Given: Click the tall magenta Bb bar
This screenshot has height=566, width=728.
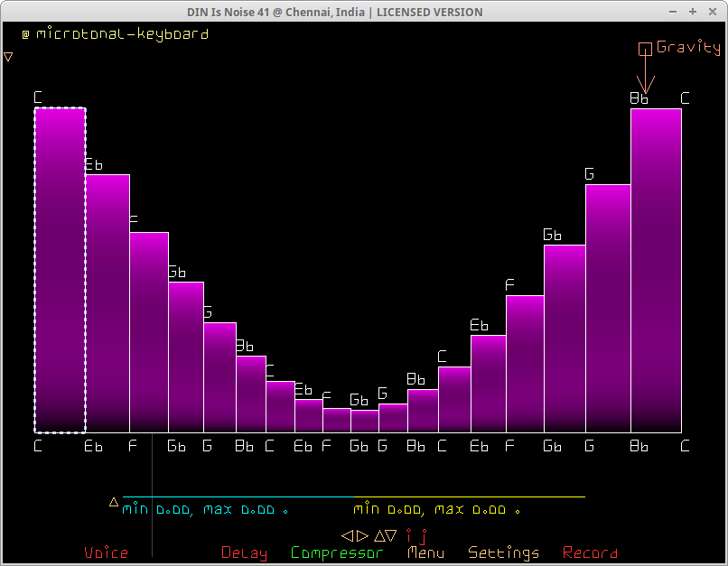Looking at the screenshot, I should point(656,271).
